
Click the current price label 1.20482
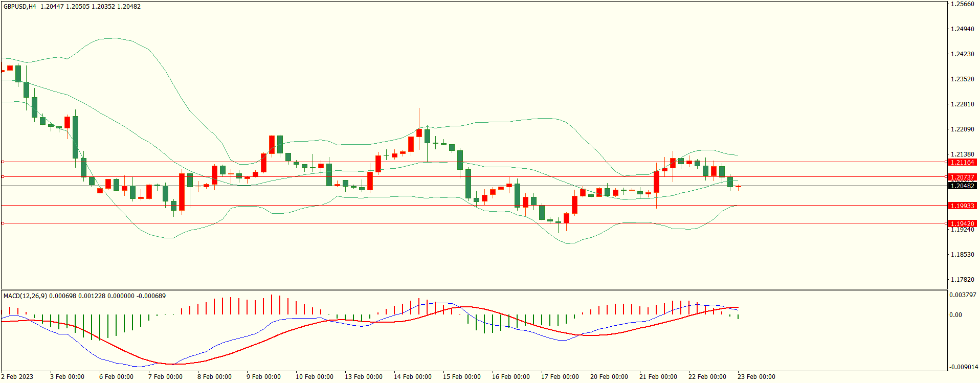tap(962, 186)
